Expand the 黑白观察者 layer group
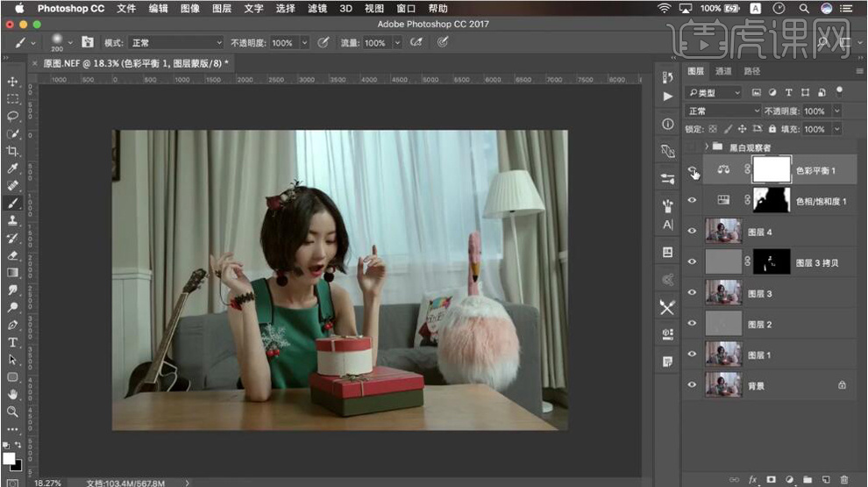The image size is (868, 487). [x=707, y=147]
